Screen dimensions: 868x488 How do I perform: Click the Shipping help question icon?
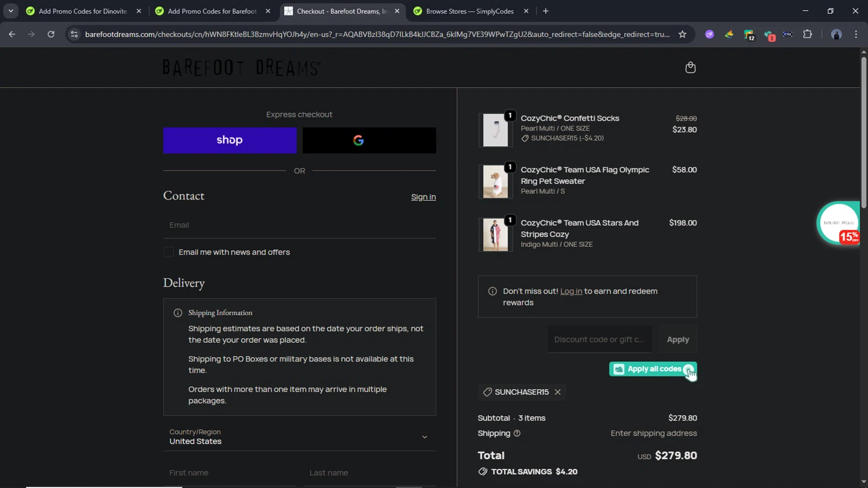pos(517,433)
